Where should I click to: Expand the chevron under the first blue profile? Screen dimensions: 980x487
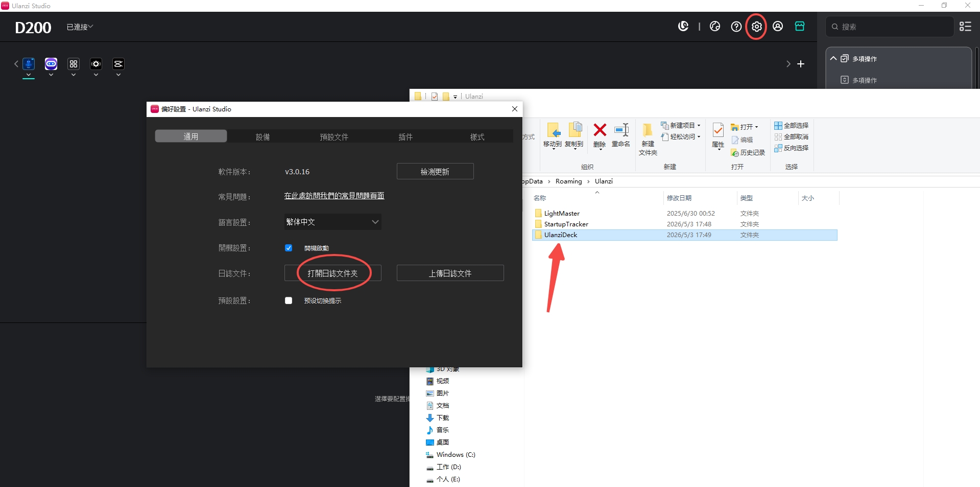[29, 75]
